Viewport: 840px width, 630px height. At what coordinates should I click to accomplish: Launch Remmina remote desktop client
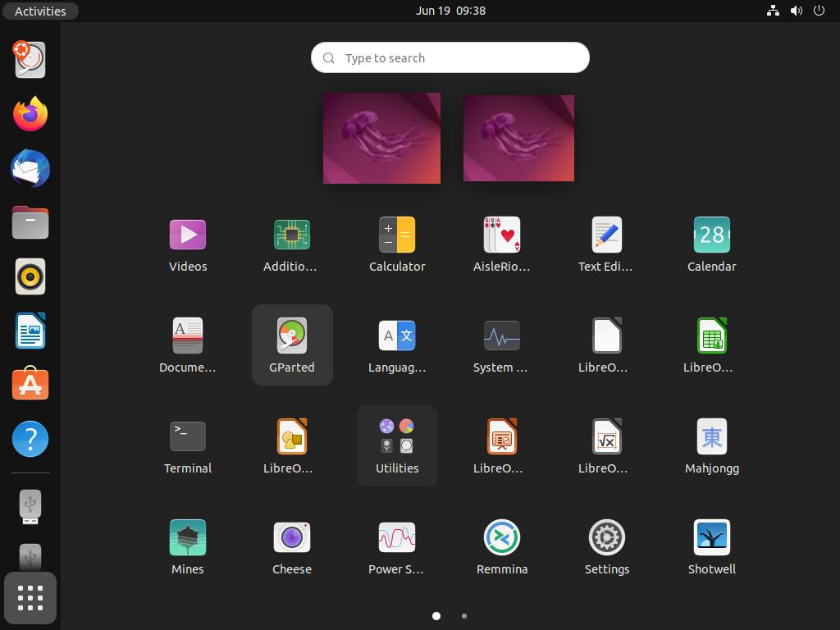[x=502, y=546]
